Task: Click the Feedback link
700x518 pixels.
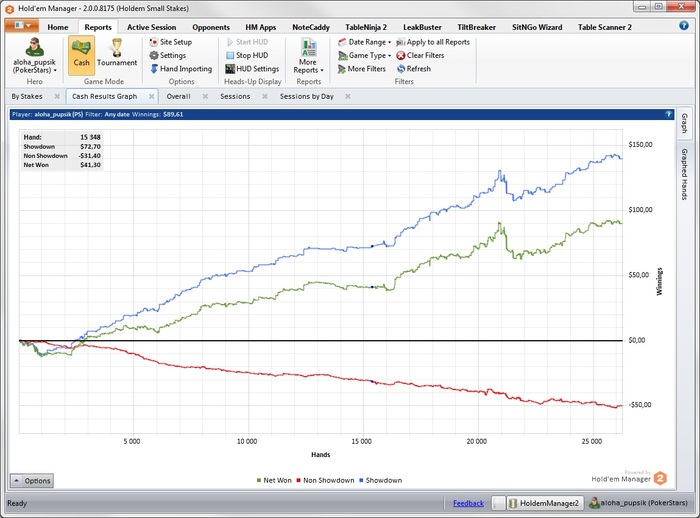Action: (468, 503)
